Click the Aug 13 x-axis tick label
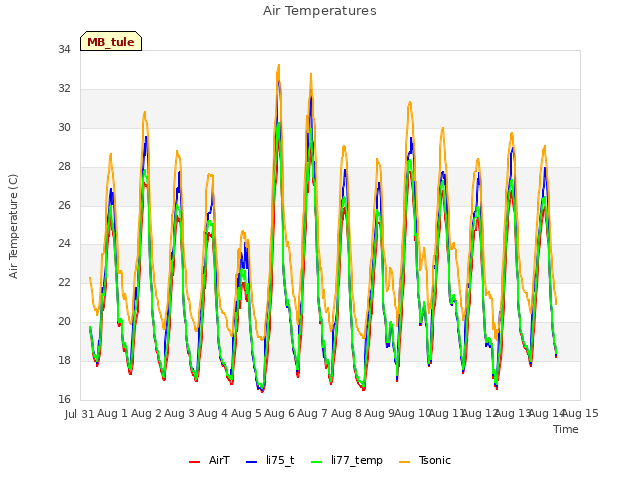Image resolution: width=640 pixels, height=480 pixels. [x=513, y=413]
